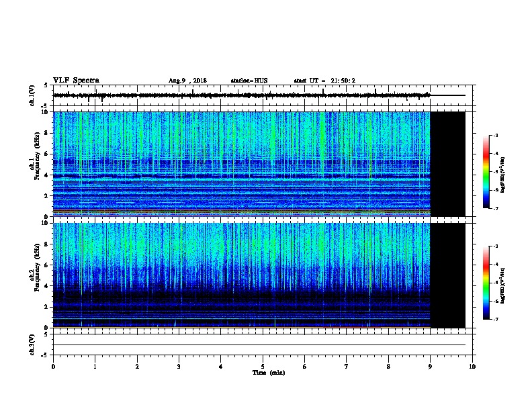Screen dimensions: 532x411
Task: Click the "Time (min)" x-axis label
Action: [269, 373]
